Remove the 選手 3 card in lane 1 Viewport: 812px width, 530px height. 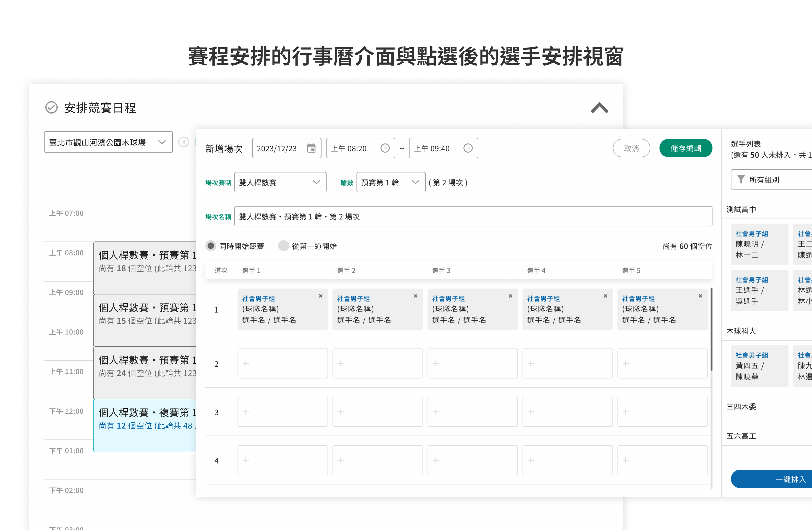pos(510,296)
